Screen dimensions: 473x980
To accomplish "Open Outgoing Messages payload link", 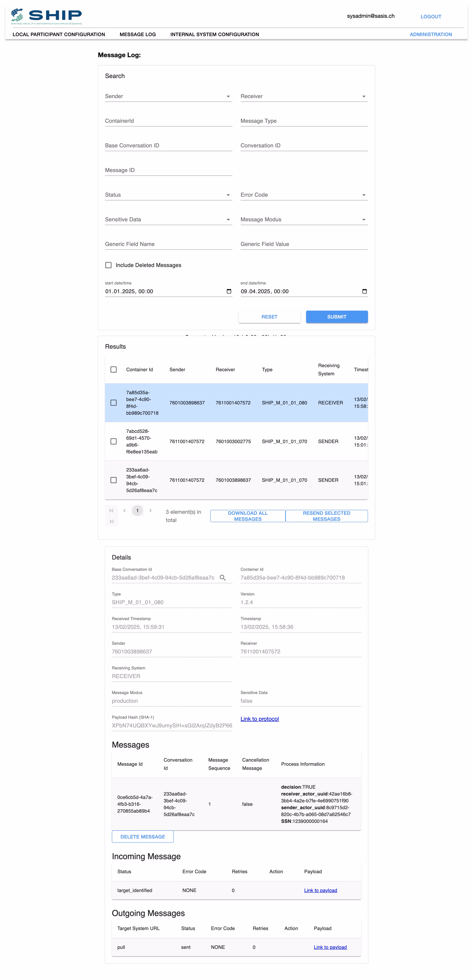I will point(330,947).
